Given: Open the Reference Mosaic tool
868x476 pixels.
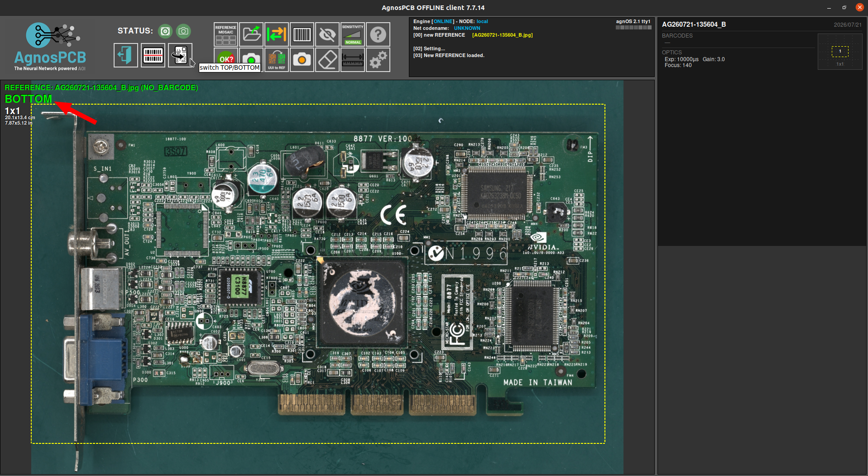Looking at the screenshot, I should pos(225,34).
